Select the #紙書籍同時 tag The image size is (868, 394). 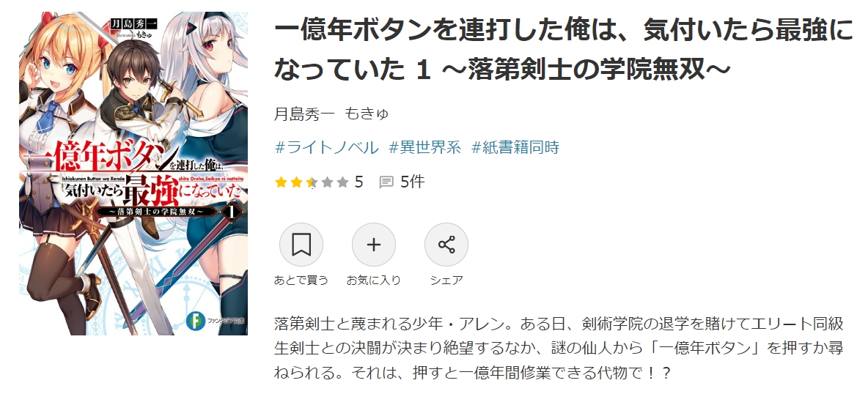(515, 147)
